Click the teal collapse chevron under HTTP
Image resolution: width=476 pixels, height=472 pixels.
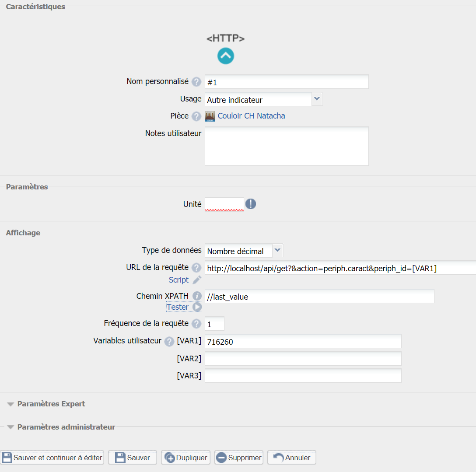pos(226,56)
